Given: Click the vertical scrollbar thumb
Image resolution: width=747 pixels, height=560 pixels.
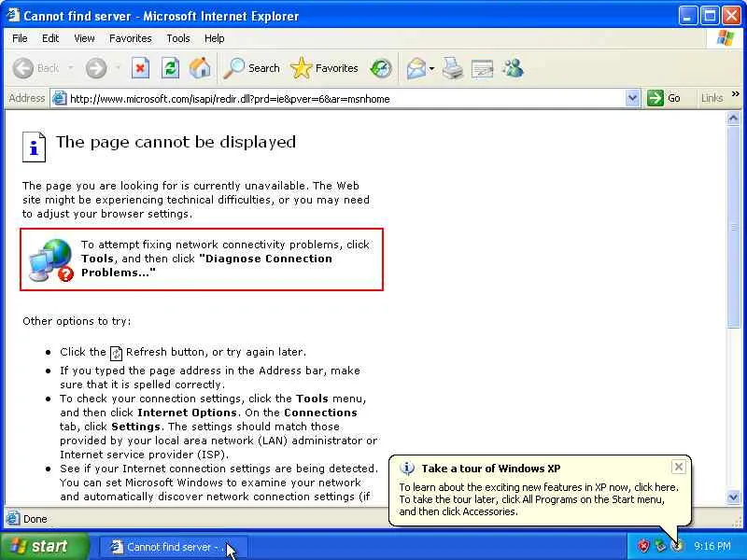Looking at the screenshot, I should pos(733,227).
